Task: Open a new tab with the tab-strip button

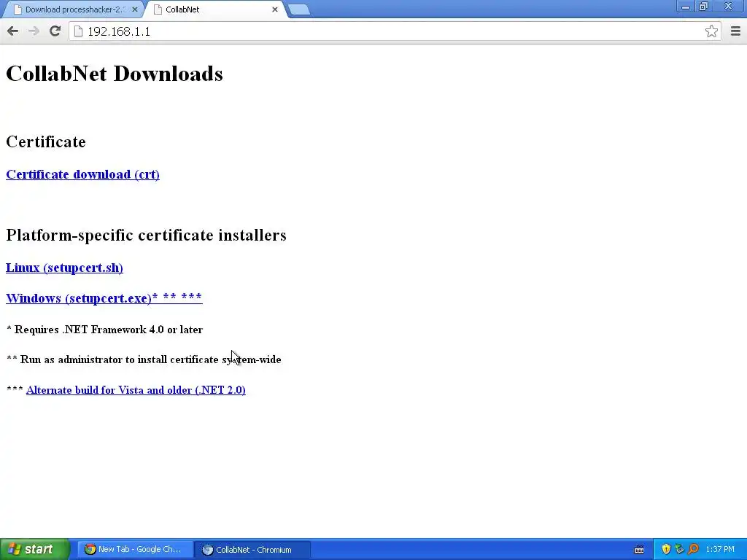Action: [x=299, y=9]
